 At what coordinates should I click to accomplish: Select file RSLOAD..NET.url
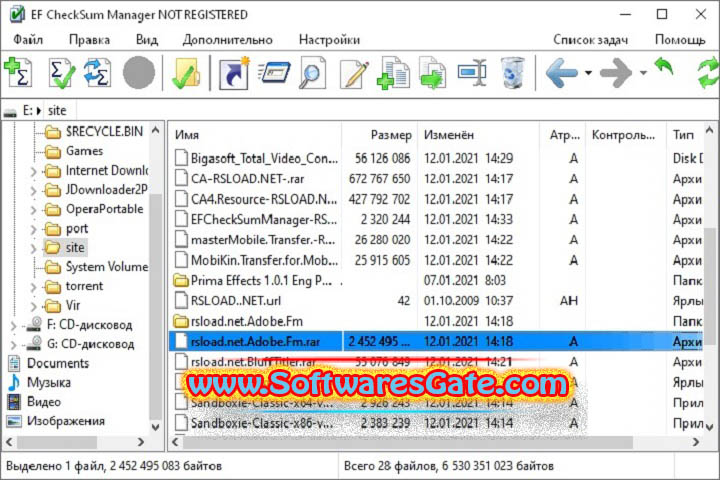tap(436, 301)
